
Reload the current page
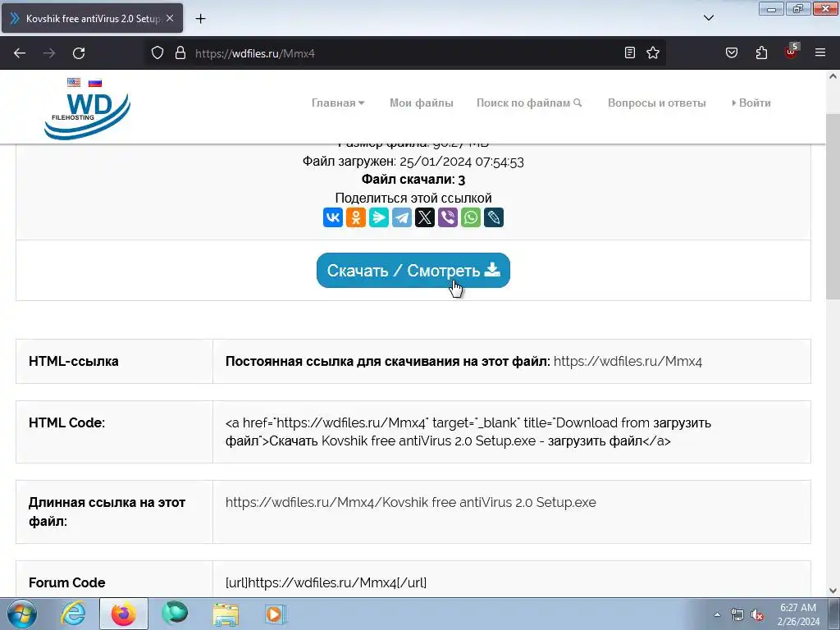79,53
